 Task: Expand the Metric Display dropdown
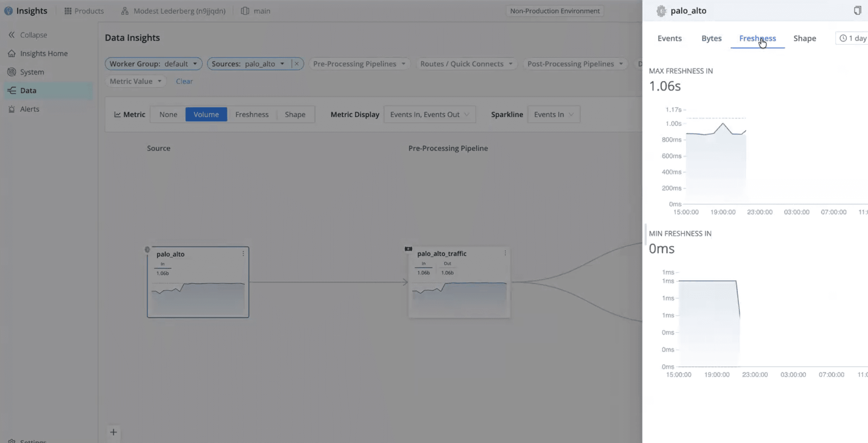(x=429, y=115)
